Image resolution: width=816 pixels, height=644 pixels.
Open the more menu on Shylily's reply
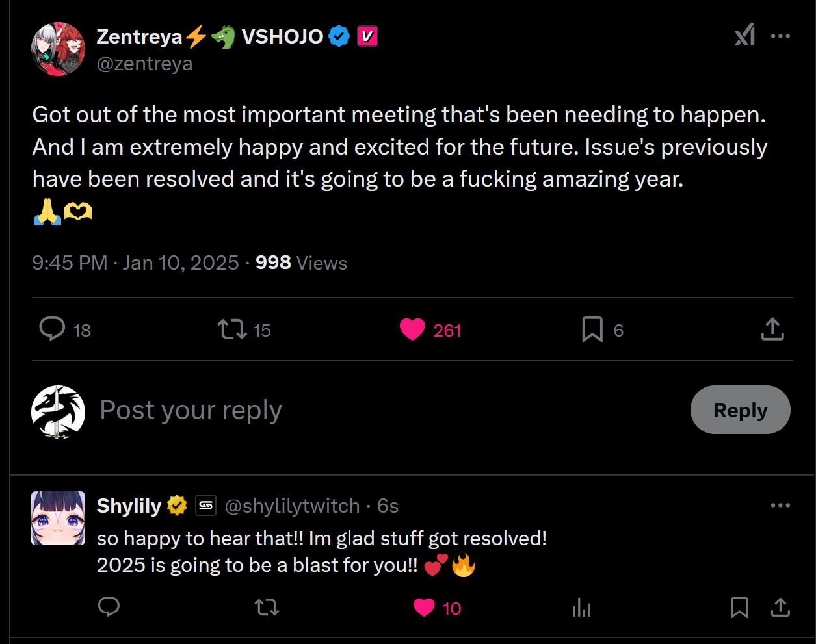coord(780,506)
